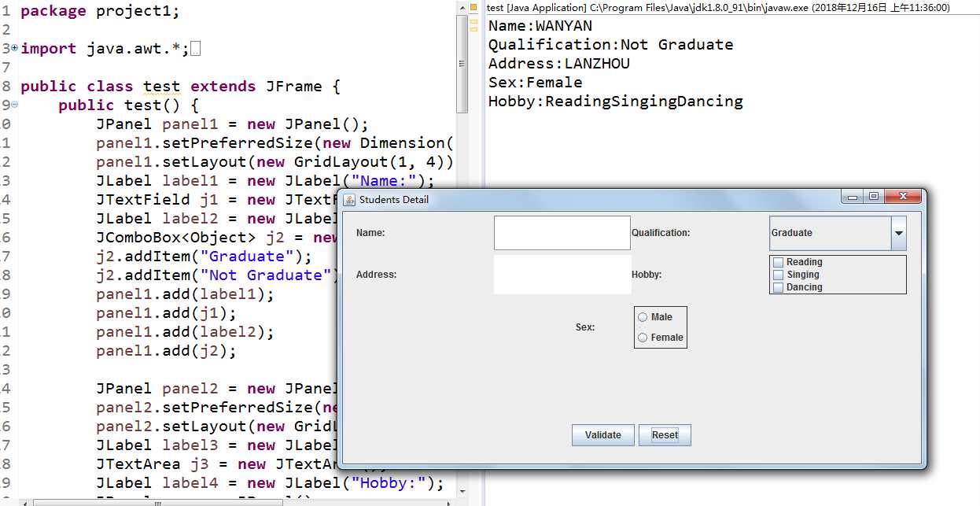
Task: Click the folded imports placeholder box icon
Action: coord(196,50)
